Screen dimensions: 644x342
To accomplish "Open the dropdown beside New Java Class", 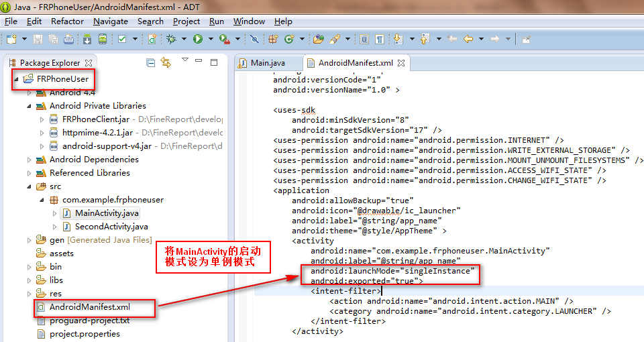I will click(x=302, y=39).
